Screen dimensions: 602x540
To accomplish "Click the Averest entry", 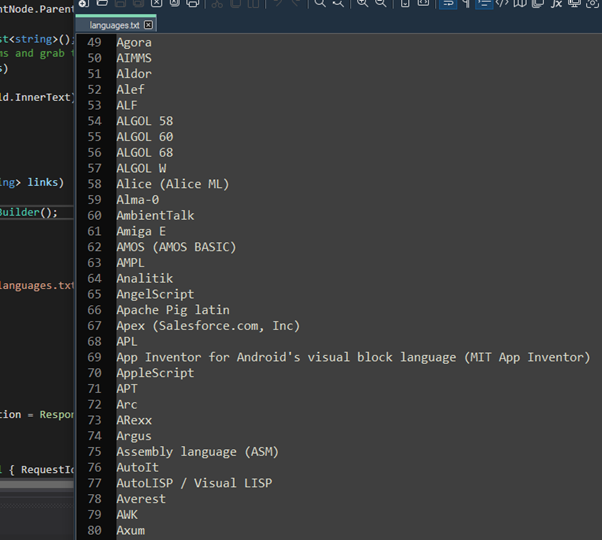I will [x=141, y=499].
